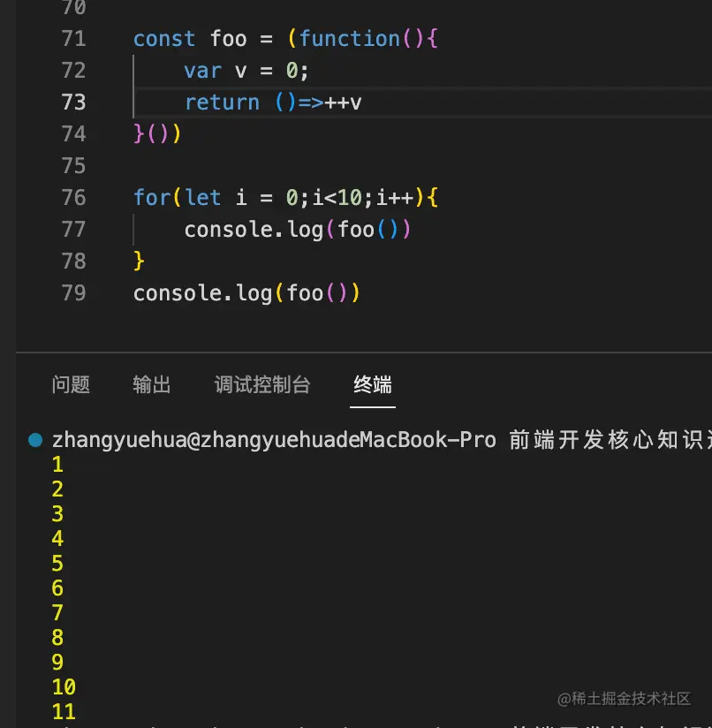
Task: Click line number 73 in the gutter
Action: [x=74, y=102]
